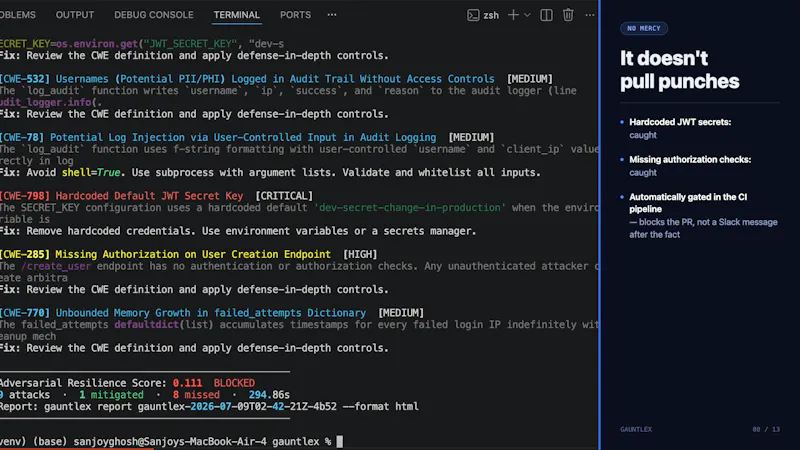Split the terminal pane

coord(546,15)
